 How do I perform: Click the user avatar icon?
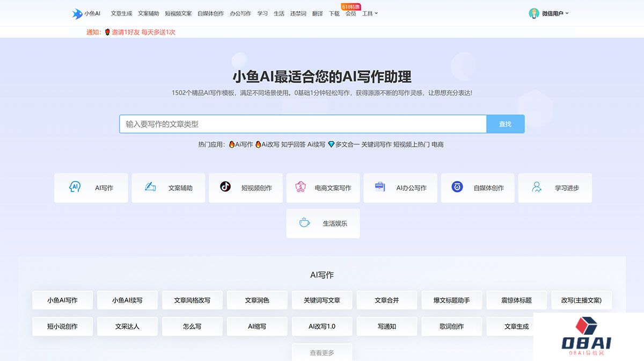pos(533,13)
